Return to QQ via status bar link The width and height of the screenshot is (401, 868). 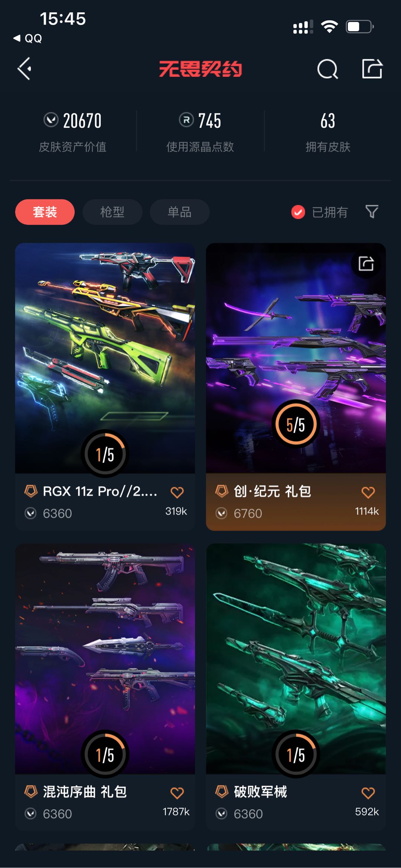coord(28,38)
